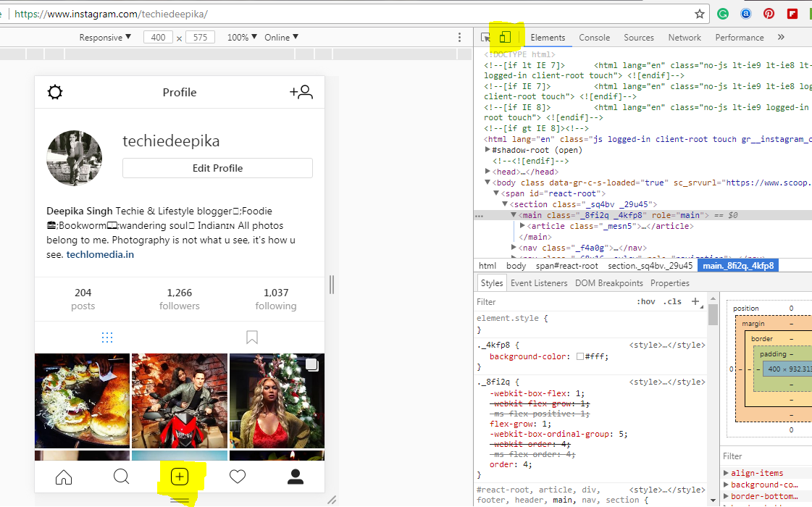Viewport: 812px width, 507px height.
Task: Add new style rule plus icon
Action: point(695,301)
